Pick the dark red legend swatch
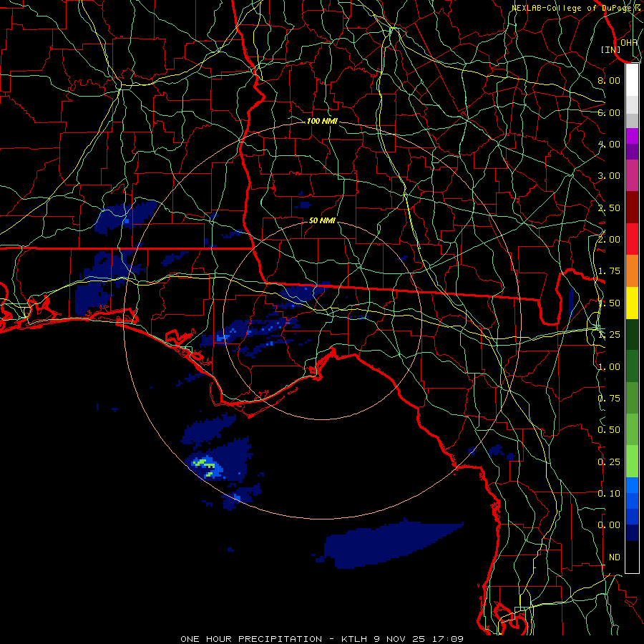This screenshot has width=644, height=644. click(632, 208)
